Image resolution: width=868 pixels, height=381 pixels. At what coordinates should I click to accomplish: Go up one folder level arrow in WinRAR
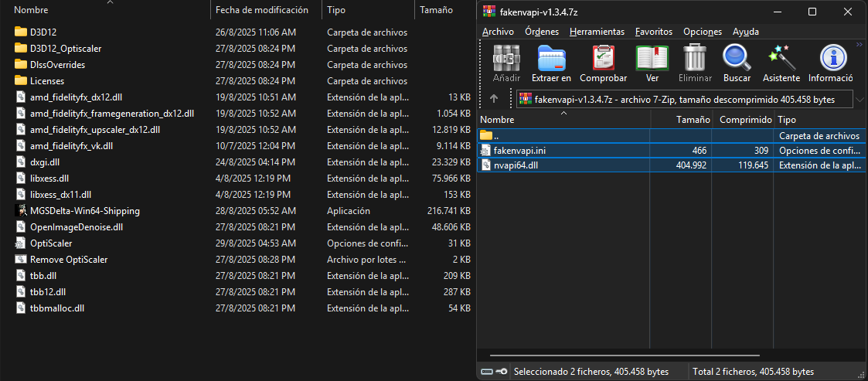pyautogui.click(x=494, y=99)
